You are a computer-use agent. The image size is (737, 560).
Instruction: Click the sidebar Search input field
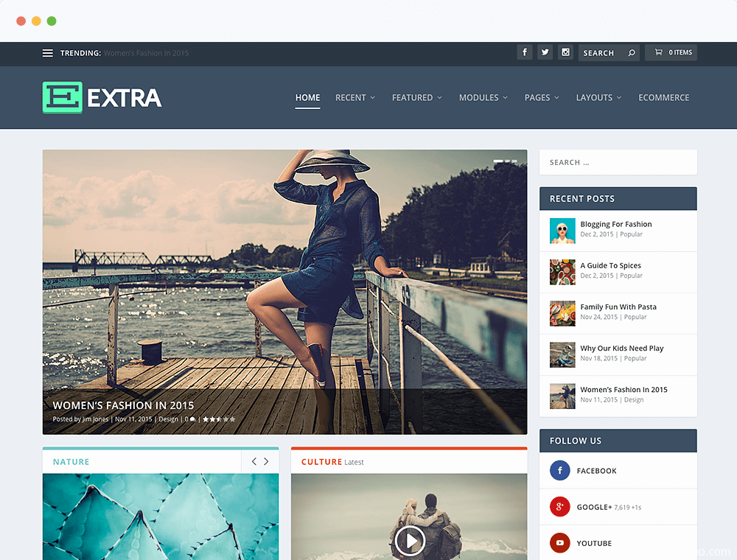618,162
